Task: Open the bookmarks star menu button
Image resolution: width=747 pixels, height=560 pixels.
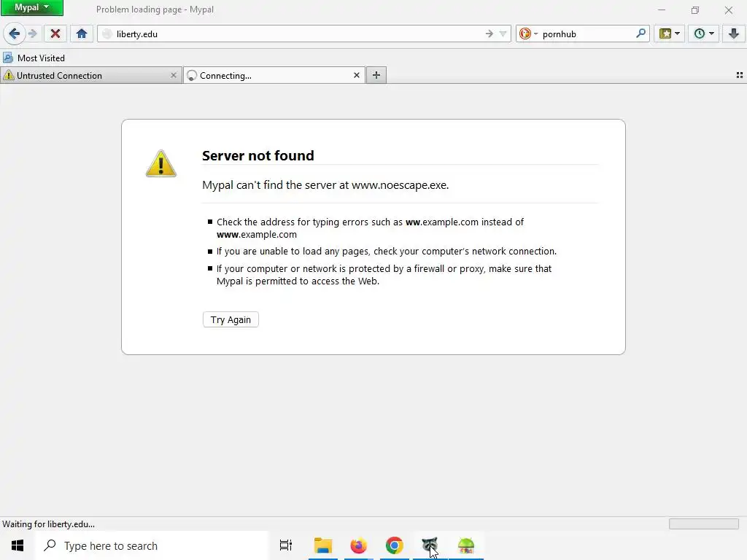Action: 670,34
